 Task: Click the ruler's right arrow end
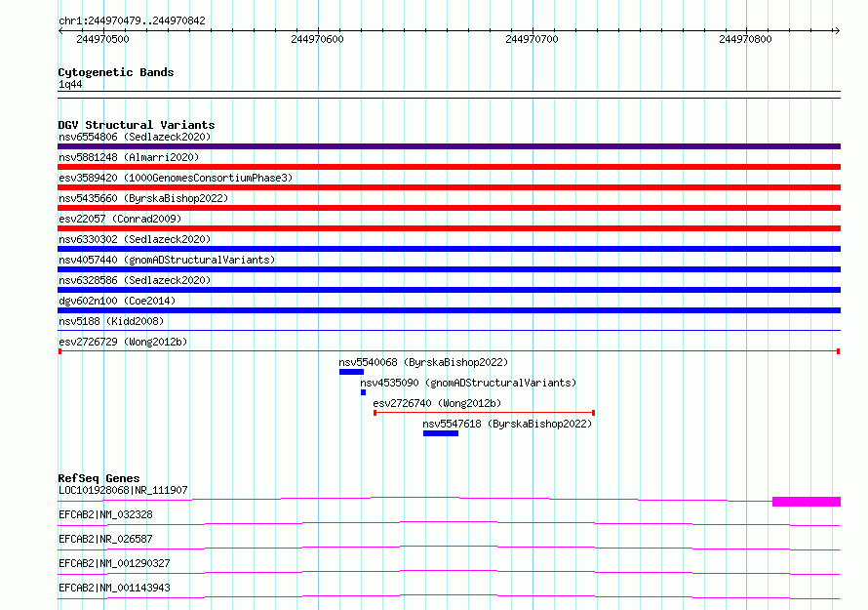[837, 30]
